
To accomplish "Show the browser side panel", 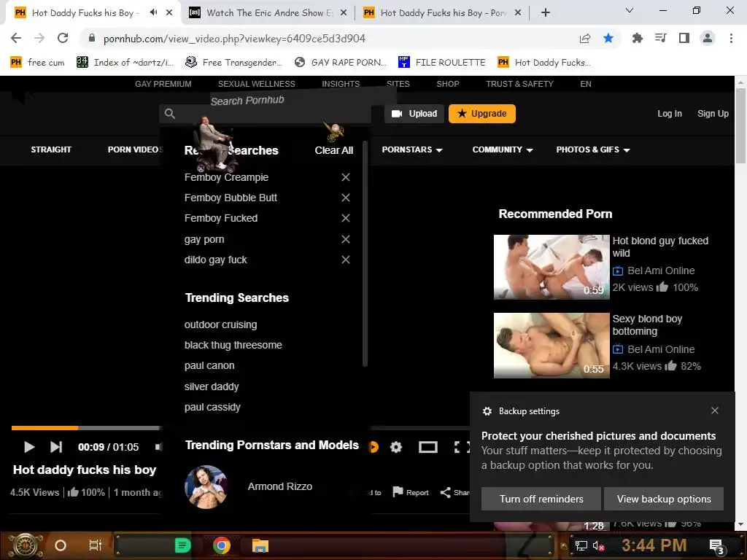I will pyautogui.click(x=684, y=38).
